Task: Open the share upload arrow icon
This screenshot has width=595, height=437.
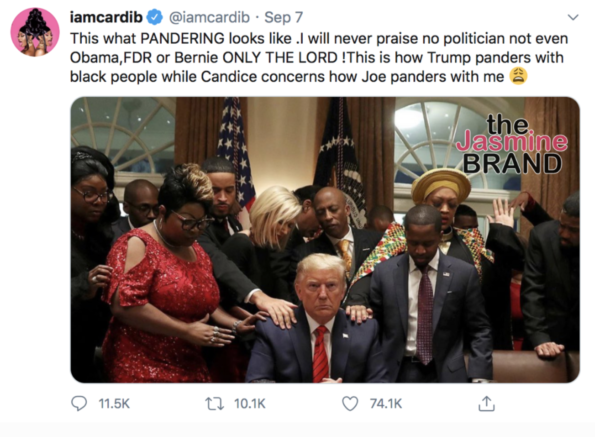Action: [486, 403]
